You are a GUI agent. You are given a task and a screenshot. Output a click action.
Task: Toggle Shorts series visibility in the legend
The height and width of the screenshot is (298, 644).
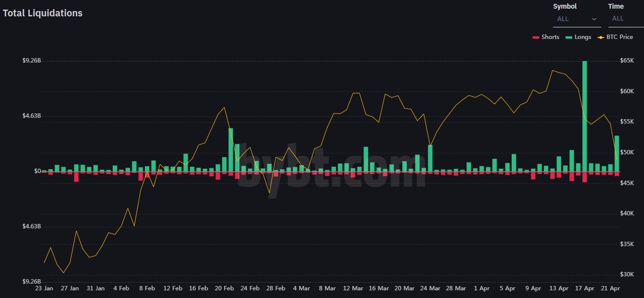(546, 37)
